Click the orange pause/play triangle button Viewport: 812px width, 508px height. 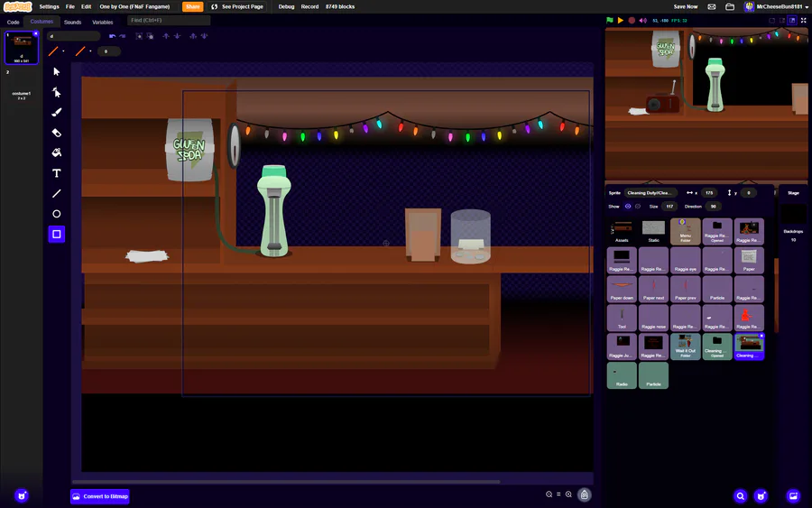pyautogui.click(x=621, y=20)
